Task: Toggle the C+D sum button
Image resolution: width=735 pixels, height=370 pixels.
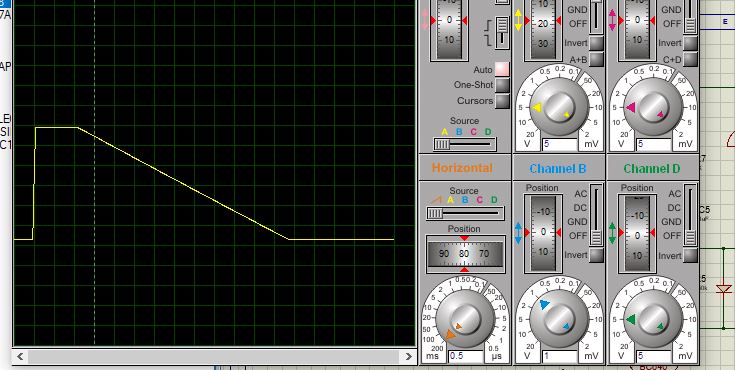Action: pos(690,60)
